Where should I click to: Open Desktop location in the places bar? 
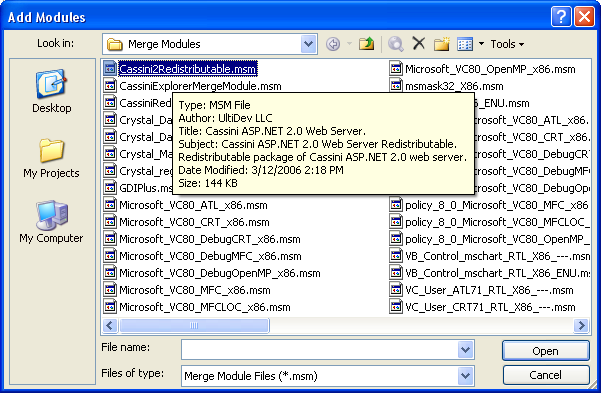(x=51, y=92)
